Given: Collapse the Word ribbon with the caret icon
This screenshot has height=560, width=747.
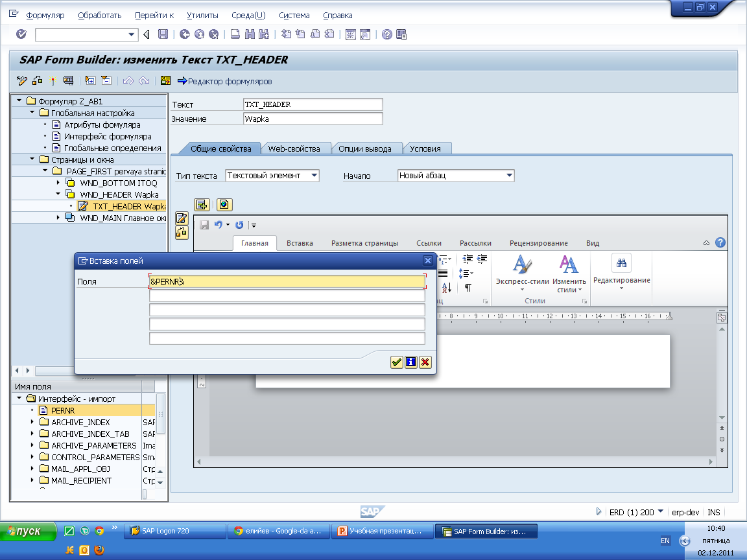Looking at the screenshot, I should pos(707,243).
